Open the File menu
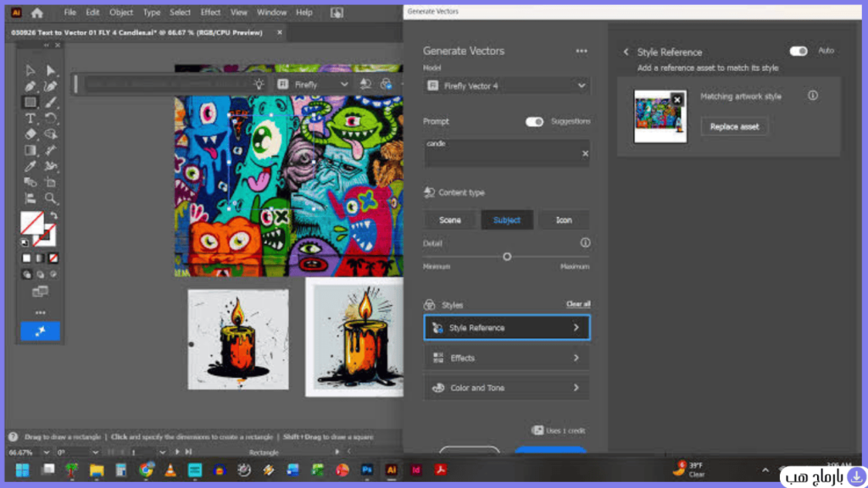The image size is (868, 488). click(x=70, y=12)
